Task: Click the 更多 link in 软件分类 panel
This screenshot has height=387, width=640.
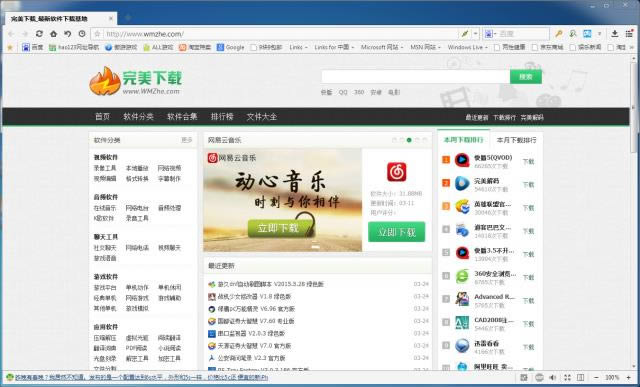Action: coord(187,140)
